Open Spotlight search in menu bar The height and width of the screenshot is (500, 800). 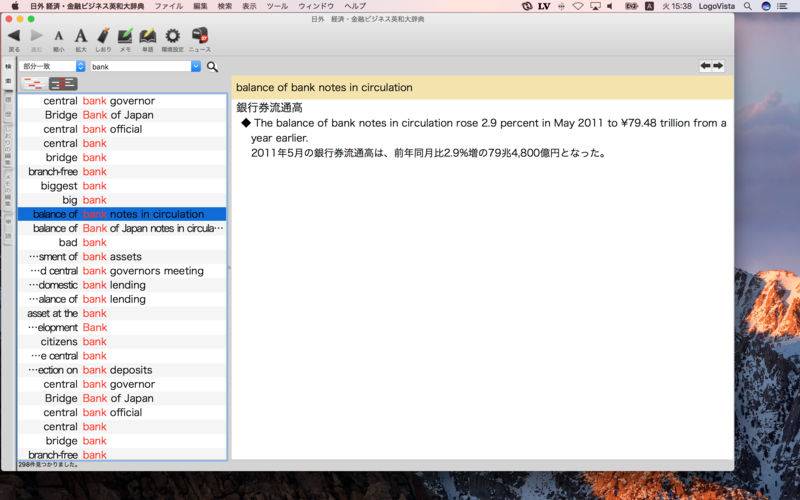747,6
